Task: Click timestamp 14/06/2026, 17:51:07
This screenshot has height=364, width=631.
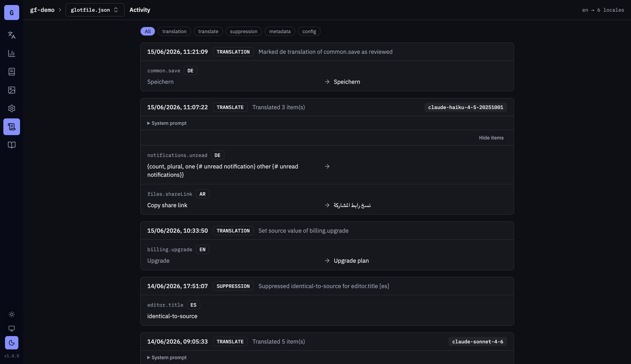Action: point(177,286)
